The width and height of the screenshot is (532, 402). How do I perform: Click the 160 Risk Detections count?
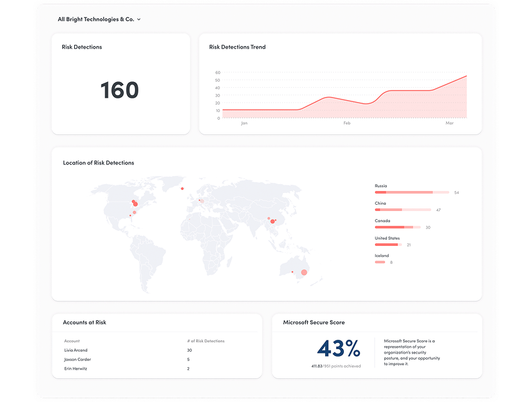click(119, 90)
